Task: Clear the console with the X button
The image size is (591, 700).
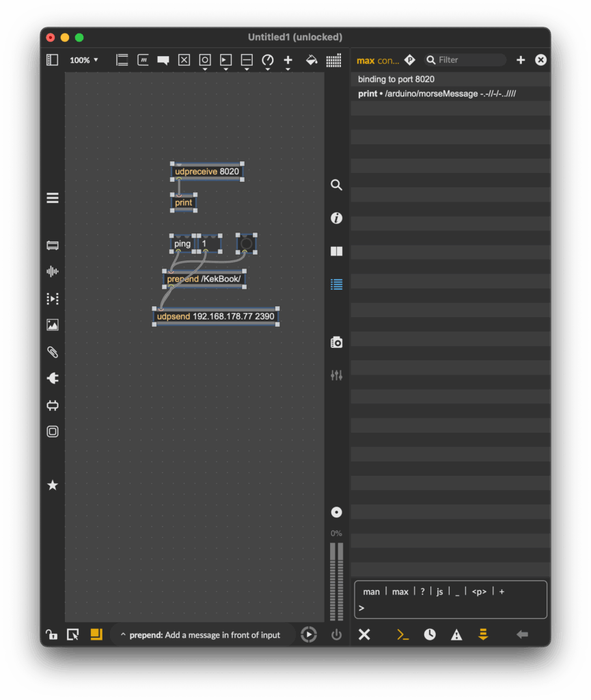Action: tap(364, 634)
